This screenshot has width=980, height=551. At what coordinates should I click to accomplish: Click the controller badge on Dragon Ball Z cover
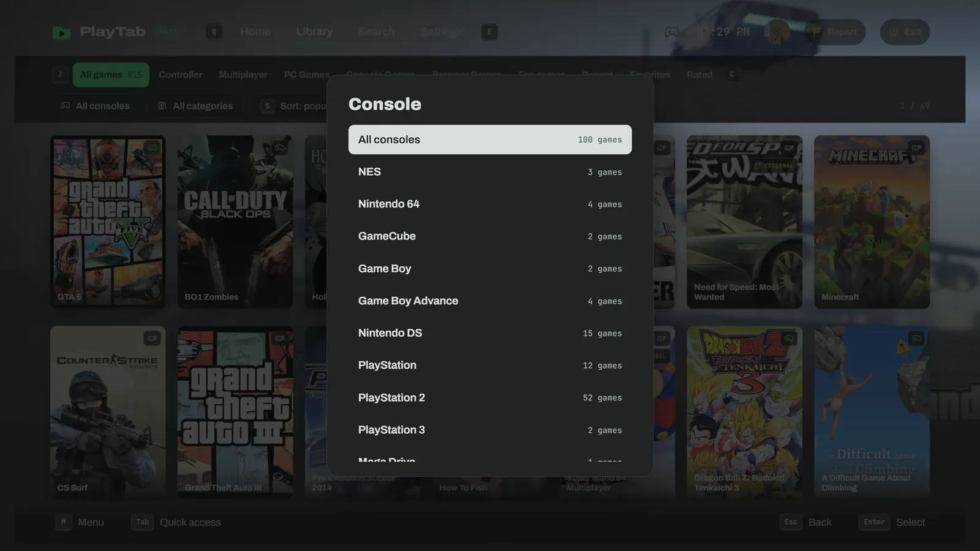click(789, 338)
